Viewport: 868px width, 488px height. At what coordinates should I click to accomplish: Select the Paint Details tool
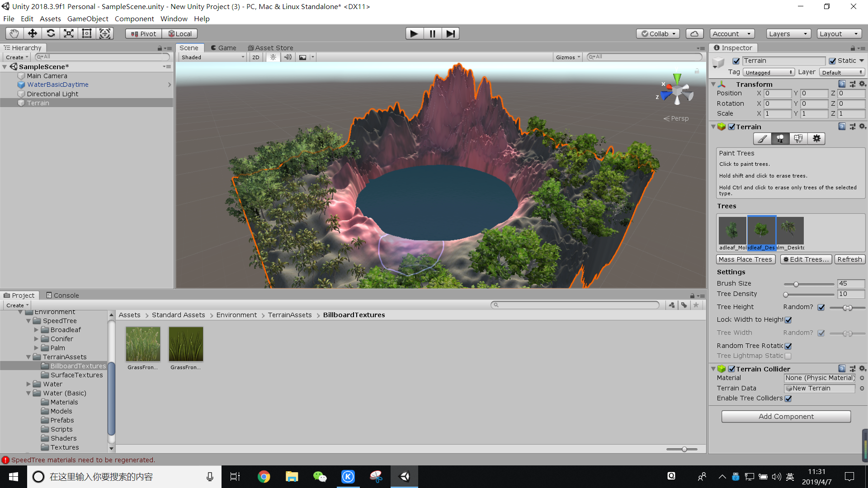pos(798,139)
